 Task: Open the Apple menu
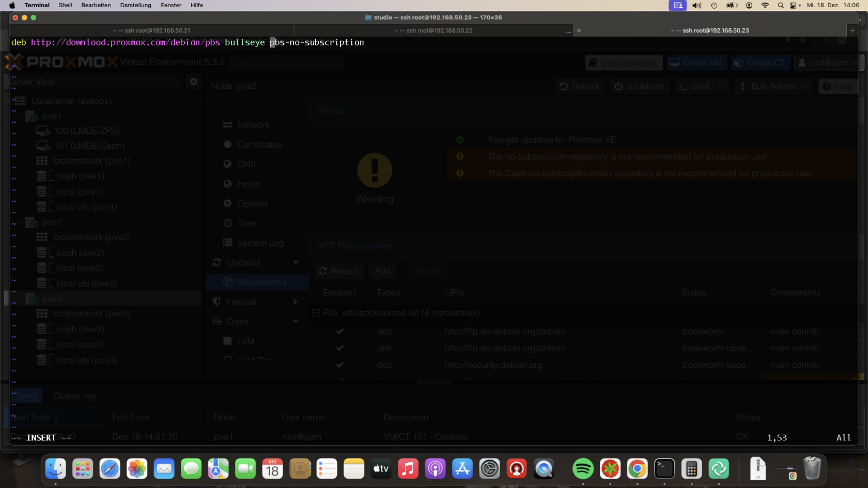pyautogui.click(x=12, y=5)
